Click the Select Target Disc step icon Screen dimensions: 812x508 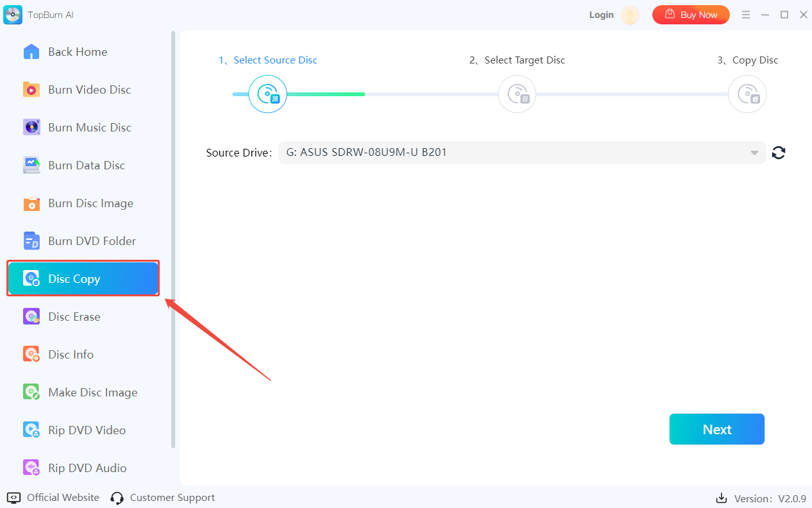tap(517, 94)
